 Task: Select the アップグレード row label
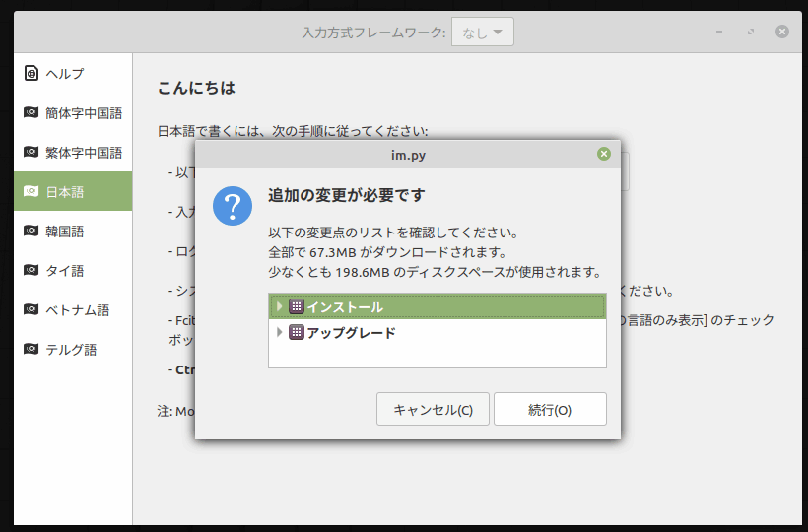[x=352, y=333]
